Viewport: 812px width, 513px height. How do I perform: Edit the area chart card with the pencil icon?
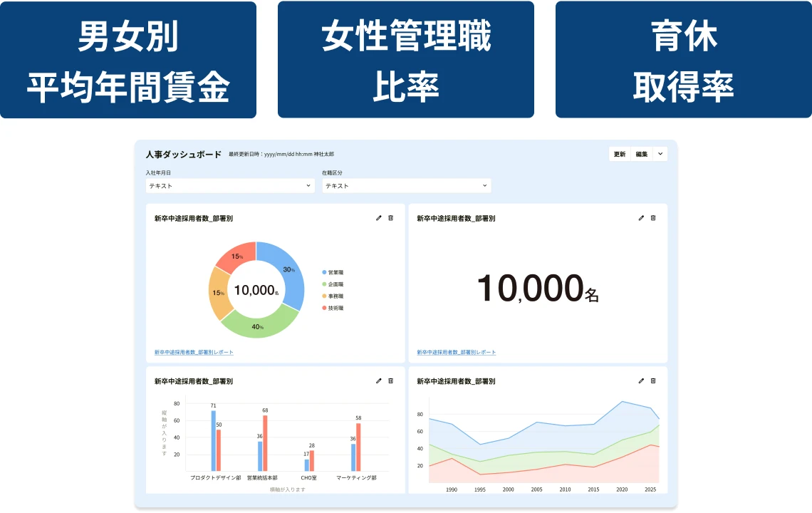(x=641, y=381)
